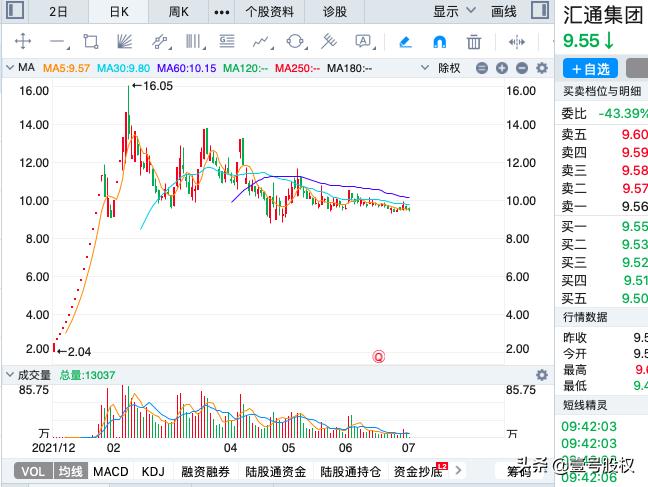The width and height of the screenshot is (648, 487).
Task: Click the 筹码 chips button
Action: 519,471
